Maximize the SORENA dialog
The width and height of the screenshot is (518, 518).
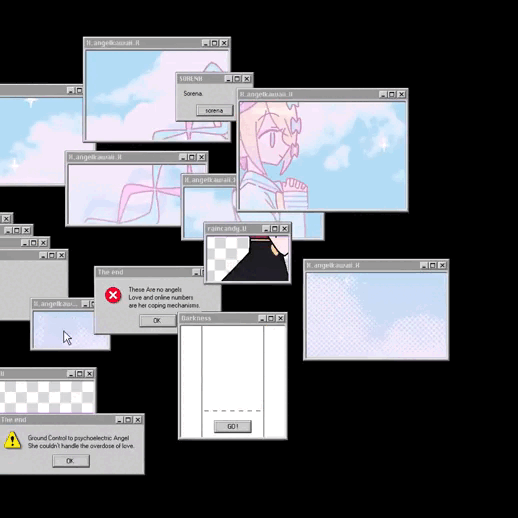click(x=237, y=79)
